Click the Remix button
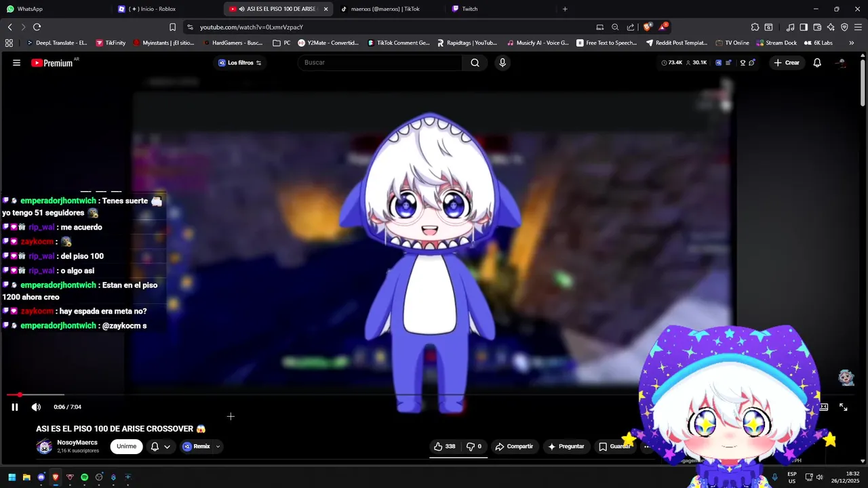 click(x=197, y=447)
